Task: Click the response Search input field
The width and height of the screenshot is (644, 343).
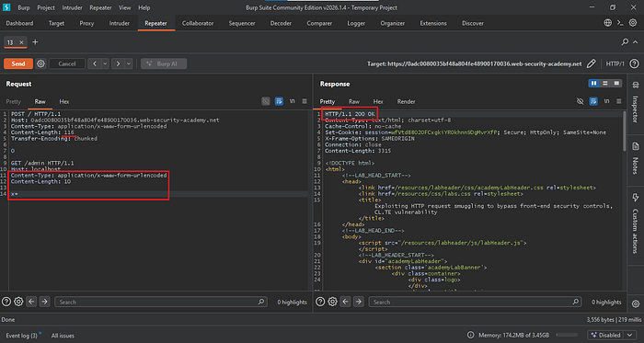Action: click(x=476, y=302)
